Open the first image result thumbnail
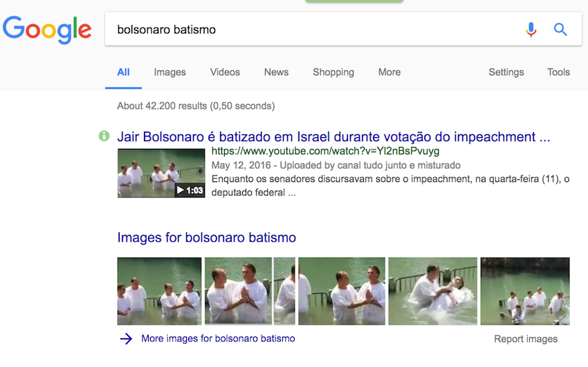Screen dimensions: 588x367 [x=159, y=291]
